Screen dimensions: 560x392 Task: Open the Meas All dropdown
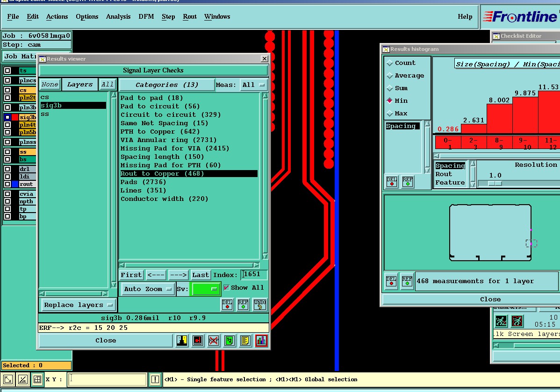pos(254,85)
